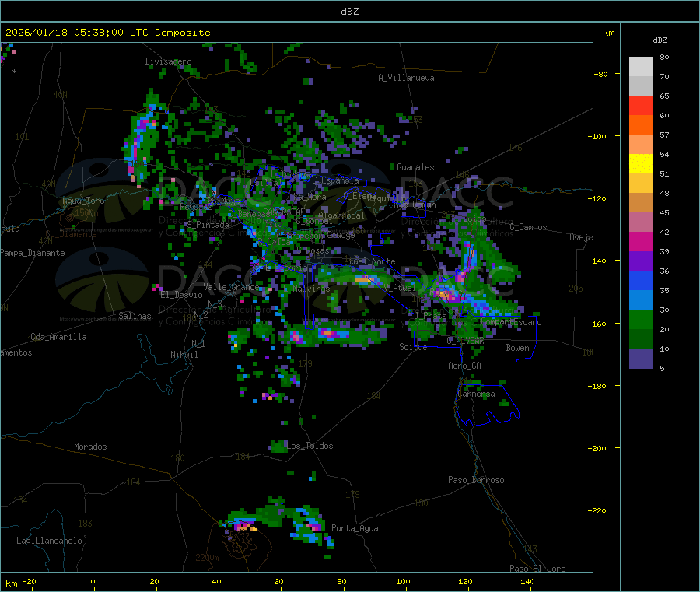Select the blue 35 dBZ legend swatch
The height and width of the screenshot is (592, 700).
641,280
